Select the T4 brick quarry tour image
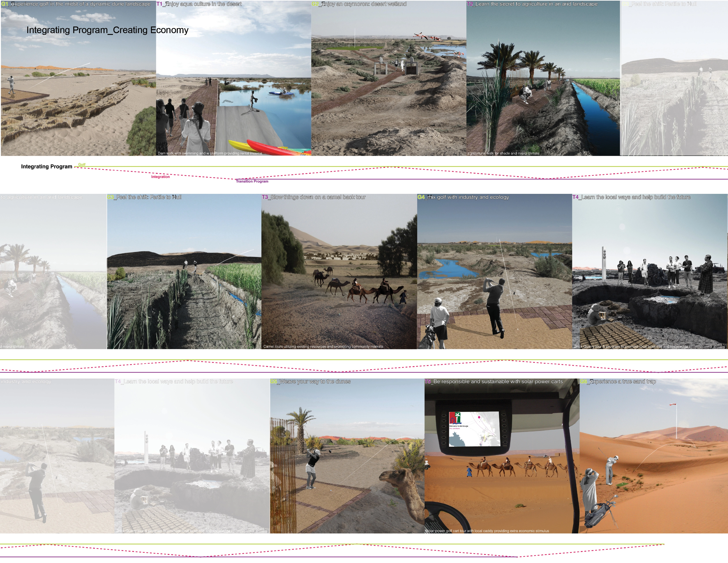Image resolution: width=728 pixels, height=563 pixels. [650, 272]
